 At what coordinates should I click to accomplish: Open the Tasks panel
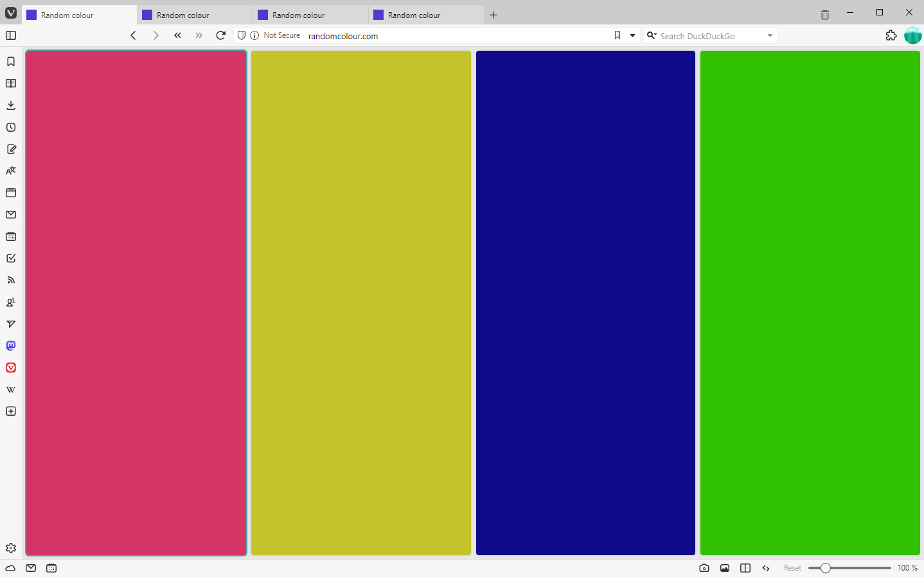11,258
